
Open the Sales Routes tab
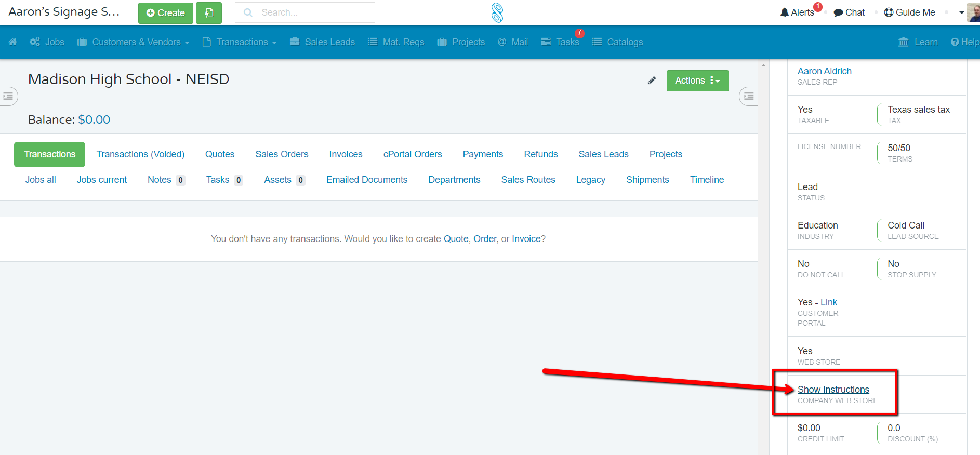coord(528,180)
